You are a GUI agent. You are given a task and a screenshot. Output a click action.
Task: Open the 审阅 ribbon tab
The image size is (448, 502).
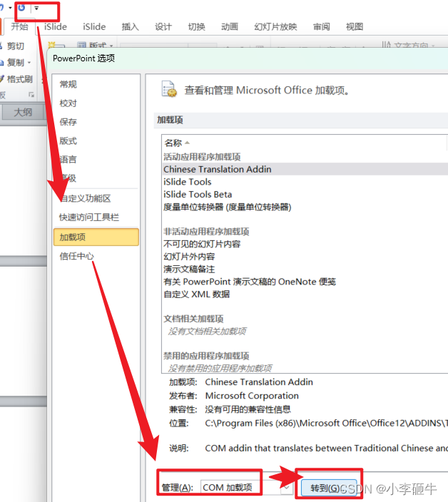coord(322,26)
